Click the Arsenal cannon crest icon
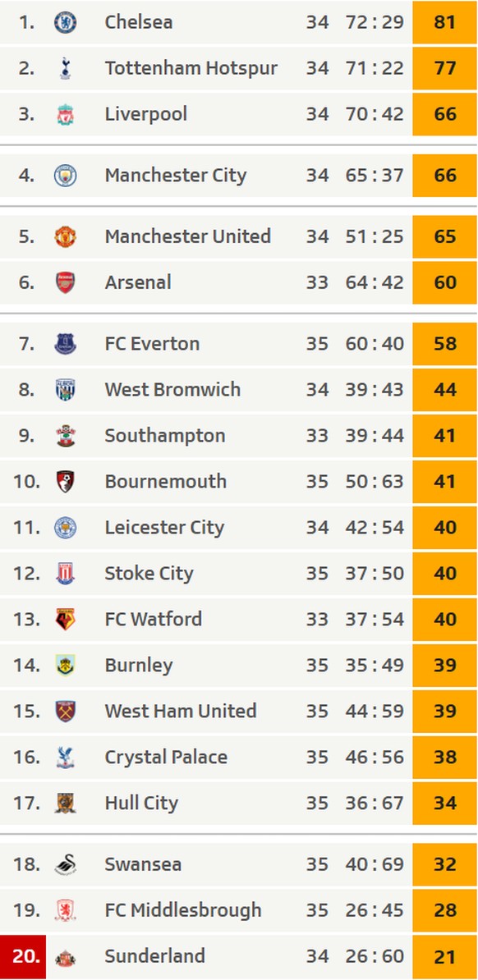Viewport: 478px width, 980px height. click(65, 282)
